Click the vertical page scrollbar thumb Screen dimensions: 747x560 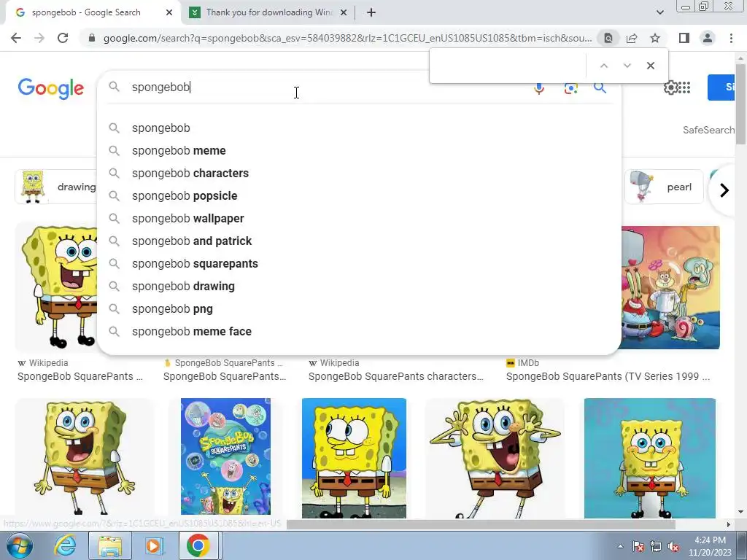[x=740, y=104]
